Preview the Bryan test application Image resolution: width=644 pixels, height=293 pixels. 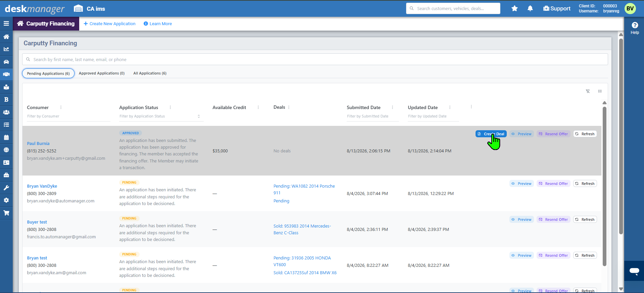pyautogui.click(x=522, y=255)
